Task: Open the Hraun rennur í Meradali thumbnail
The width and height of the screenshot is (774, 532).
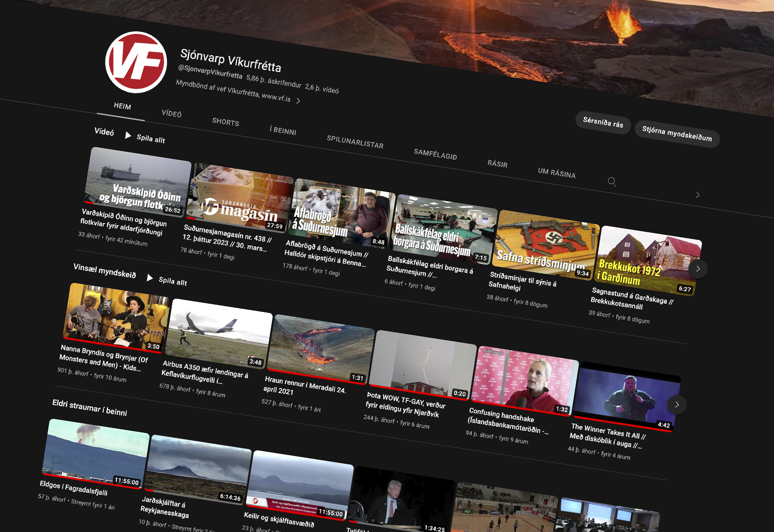Action: click(321, 349)
